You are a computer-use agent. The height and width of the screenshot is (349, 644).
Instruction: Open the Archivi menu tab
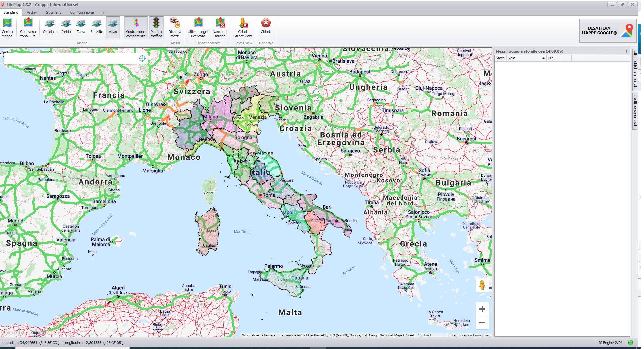click(x=32, y=12)
